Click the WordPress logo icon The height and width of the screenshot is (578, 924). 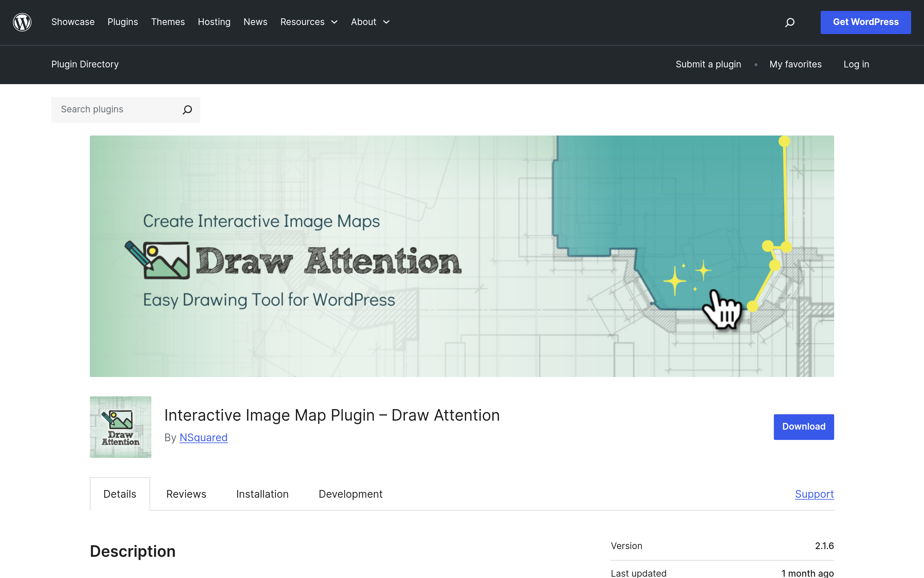click(22, 22)
